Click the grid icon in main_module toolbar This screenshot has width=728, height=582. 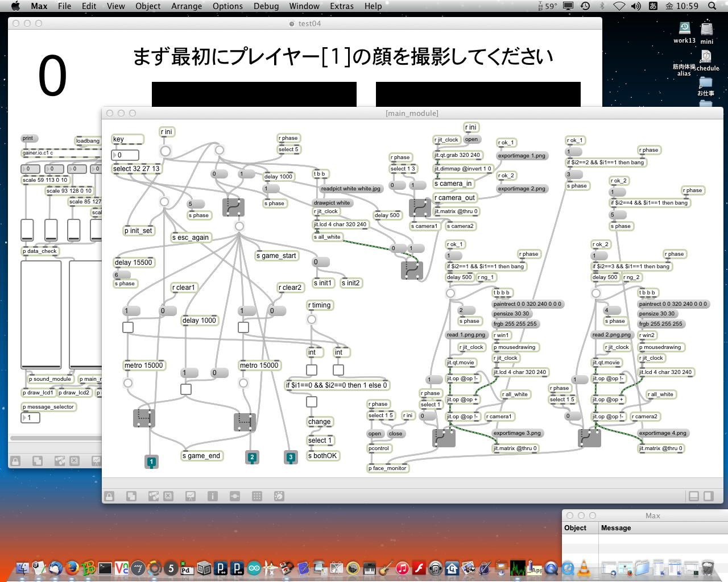[257, 496]
